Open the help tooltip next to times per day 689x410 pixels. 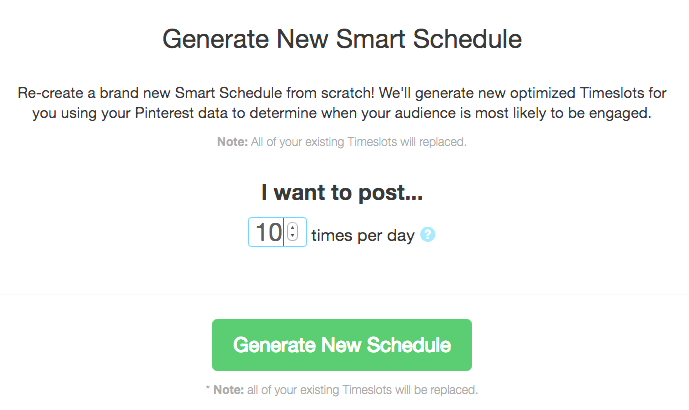[x=428, y=235]
